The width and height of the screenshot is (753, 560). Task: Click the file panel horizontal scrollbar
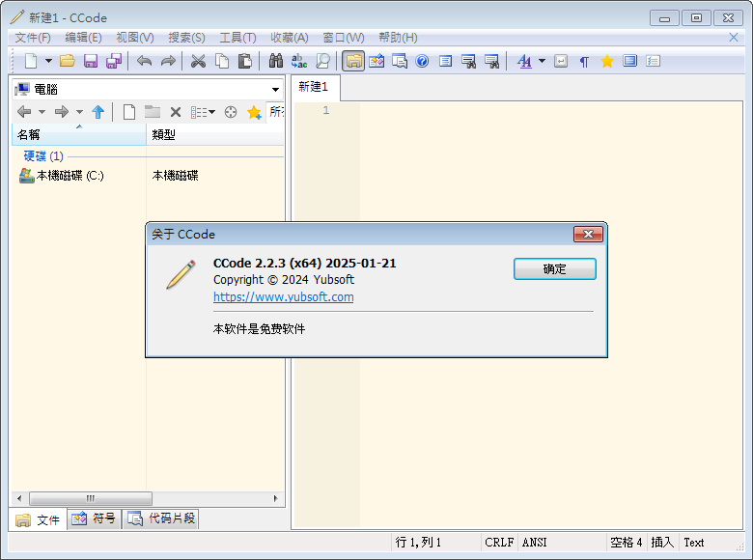(147, 498)
